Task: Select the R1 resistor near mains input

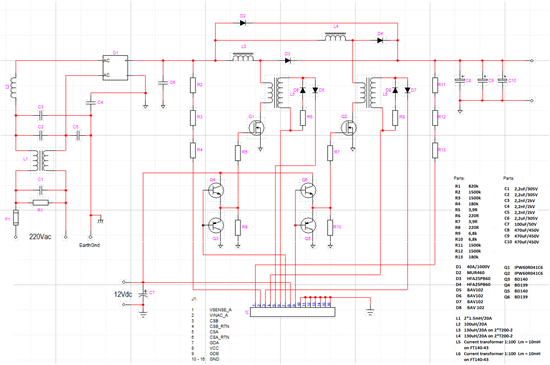Action: 41,203
